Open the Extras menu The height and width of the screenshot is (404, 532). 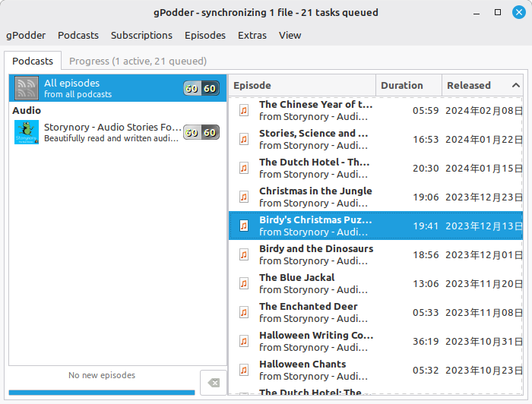tap(252, 35)
